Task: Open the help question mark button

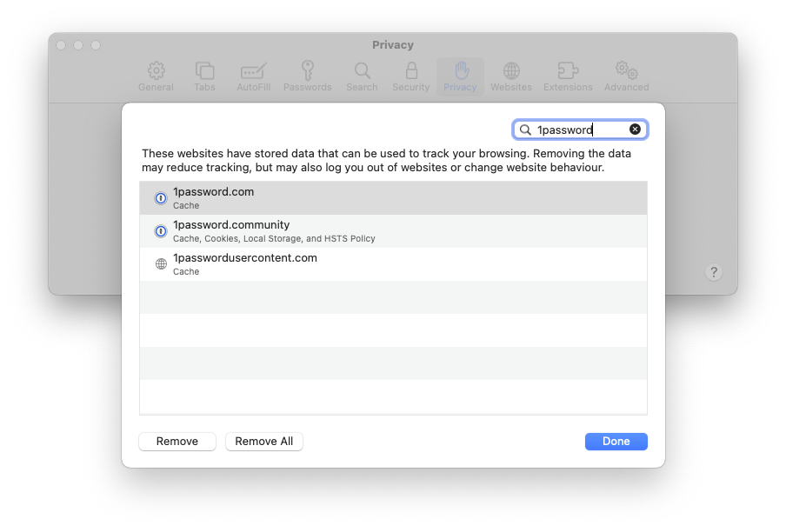Action: (x=713, y=273)
